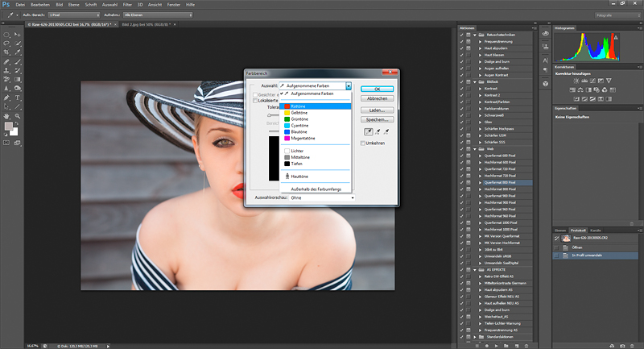The image size is (644, 349).
Task: Collapse the AS EFFEKTE action set
Action: point(475,270)
